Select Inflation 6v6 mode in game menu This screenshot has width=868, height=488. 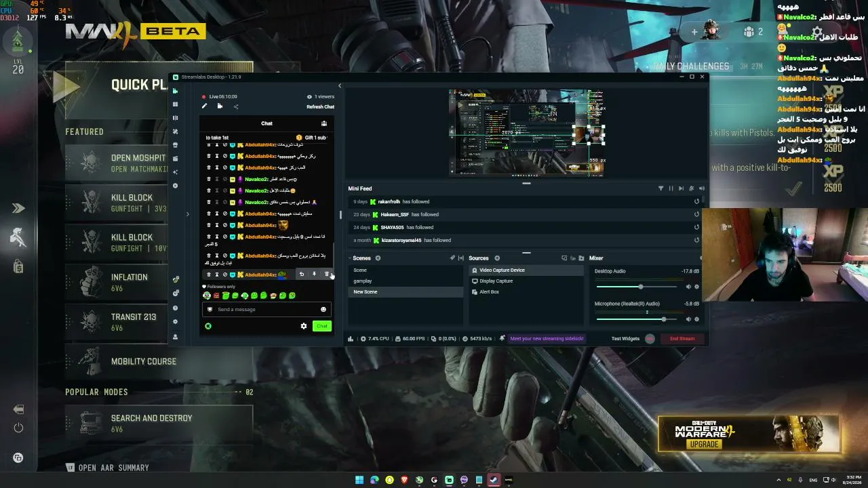tap(116, 282)
